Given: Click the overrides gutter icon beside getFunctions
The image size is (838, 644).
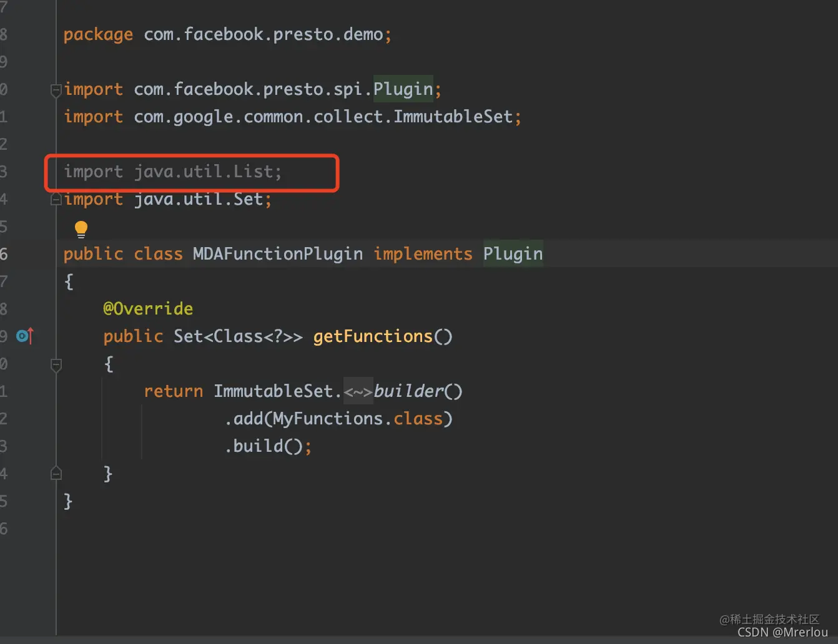Looking at the screenshot, I should coord(24,336).
